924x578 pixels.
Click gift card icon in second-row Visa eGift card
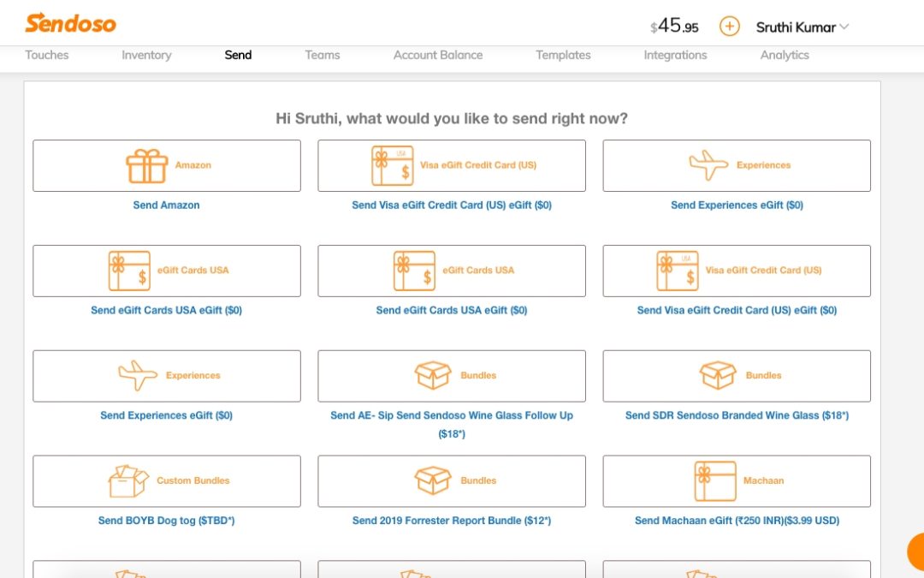pyautogui.click(x=678, y=271)
